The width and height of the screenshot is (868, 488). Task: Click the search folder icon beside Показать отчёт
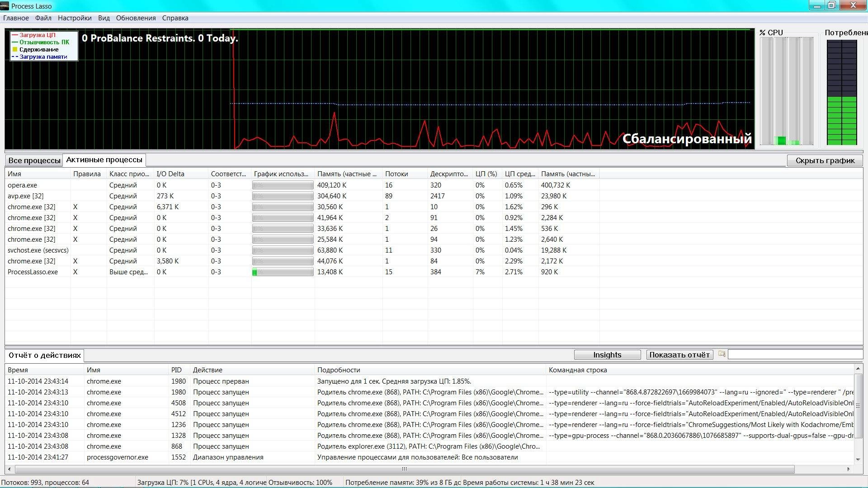(x=722, y=354)
